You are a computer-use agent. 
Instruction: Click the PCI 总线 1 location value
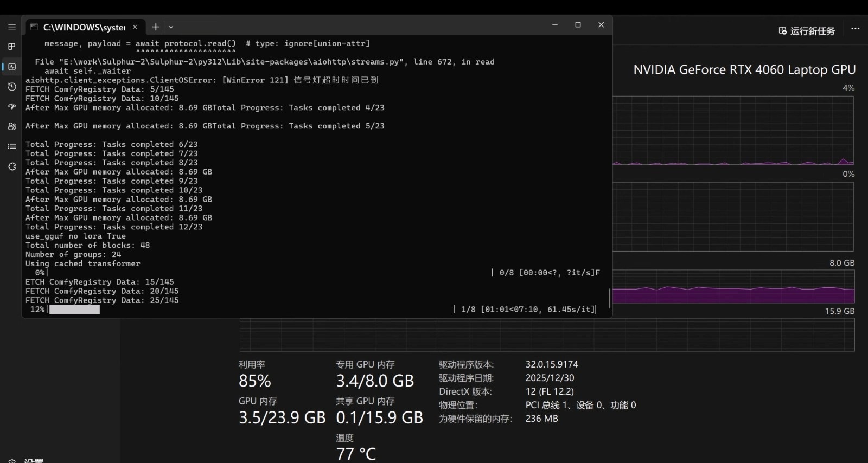pos(580,405)
